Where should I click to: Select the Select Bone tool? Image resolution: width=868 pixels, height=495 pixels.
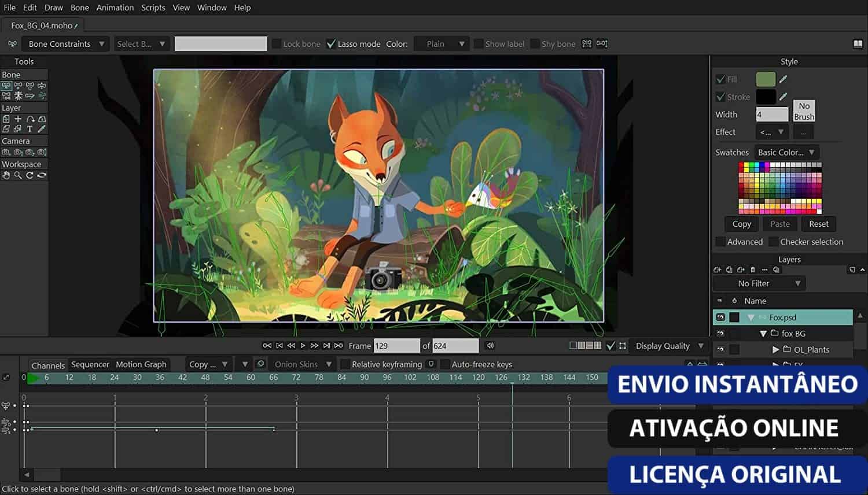[6, 86]
